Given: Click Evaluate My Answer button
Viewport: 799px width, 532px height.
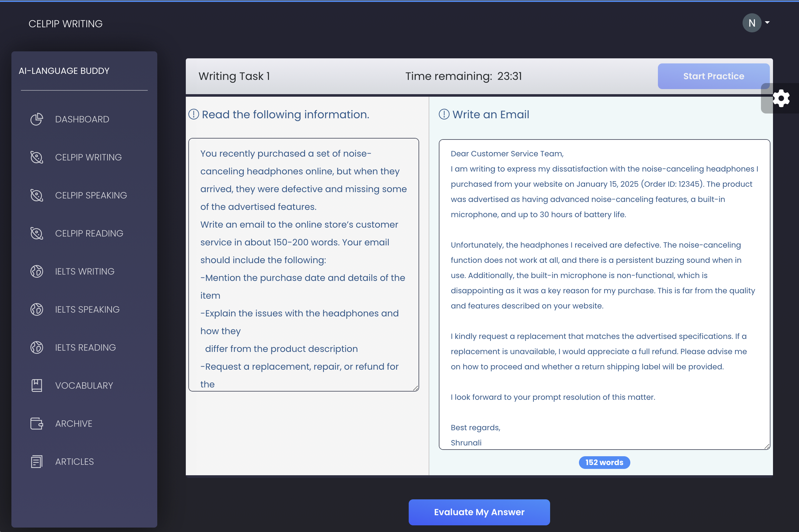Looking at the screenshot, I should (x=479, y=512).
